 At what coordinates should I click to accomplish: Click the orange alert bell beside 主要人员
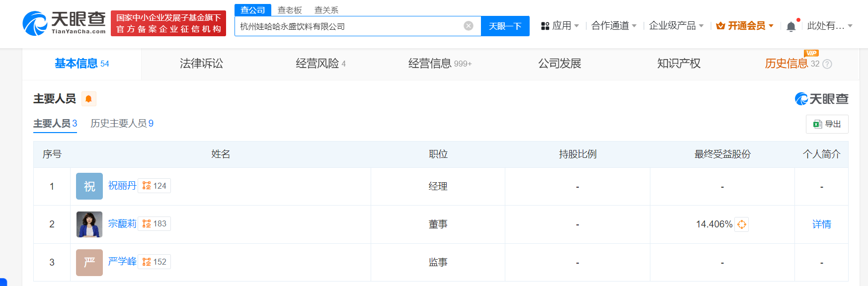tap(88, 99)
